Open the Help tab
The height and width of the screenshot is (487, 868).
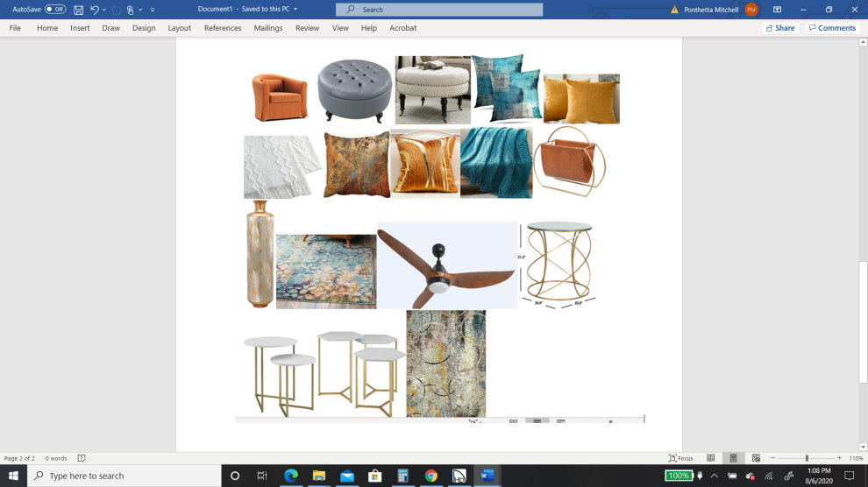click(x=368, y=28)
